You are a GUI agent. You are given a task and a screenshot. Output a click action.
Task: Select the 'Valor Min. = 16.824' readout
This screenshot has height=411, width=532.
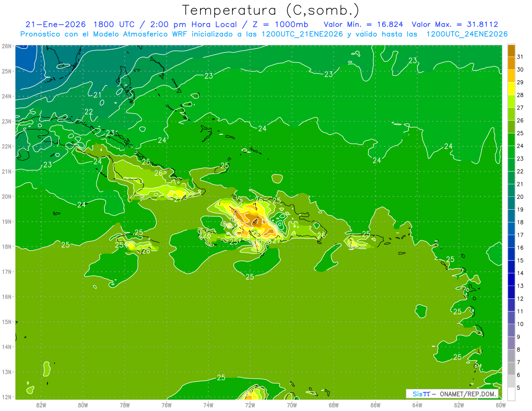pyautogui.click(x=363, y=24)
